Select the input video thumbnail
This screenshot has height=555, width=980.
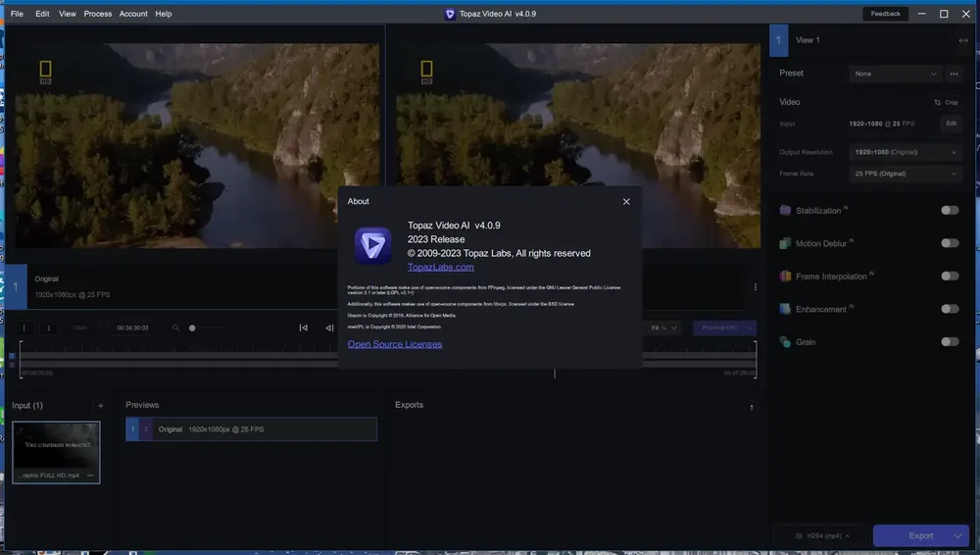[x=56, y=452]
